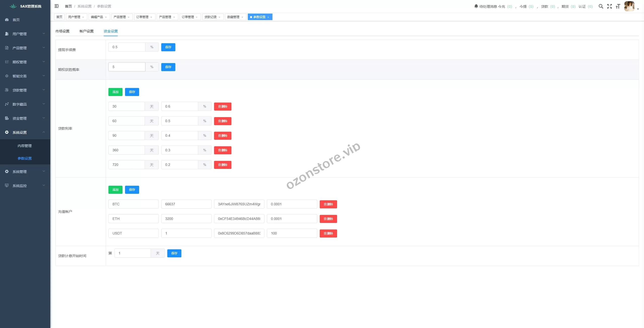Add a new loan interest rate row
644x328 pixels.
tap(115, 92)
